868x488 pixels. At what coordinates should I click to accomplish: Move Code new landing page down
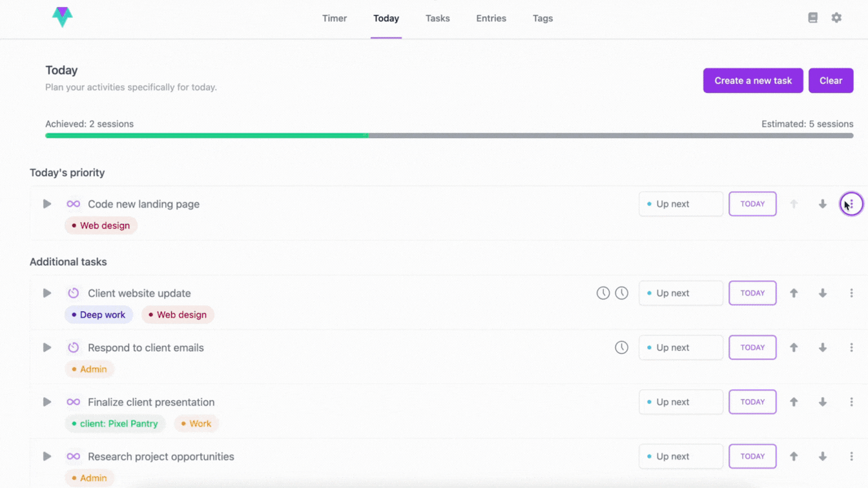point(823,204)
